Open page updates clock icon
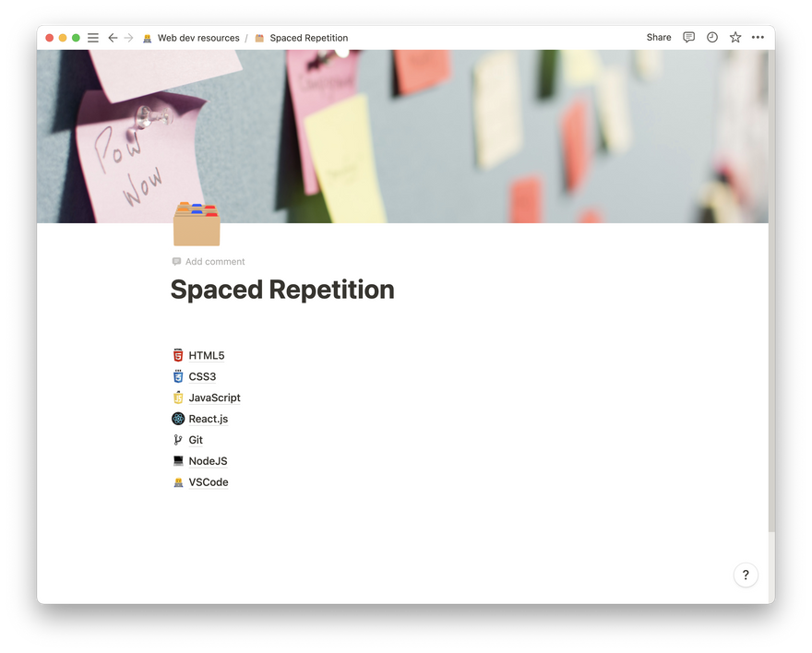The image size is (812, 653). [x=711, y=38]
